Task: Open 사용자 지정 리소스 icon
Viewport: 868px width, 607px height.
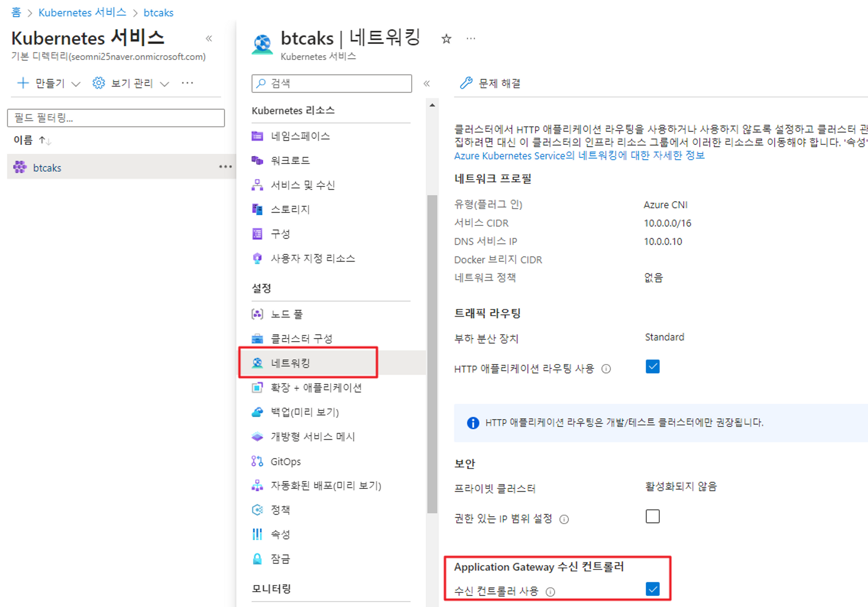Action: [x=257, y=258]
